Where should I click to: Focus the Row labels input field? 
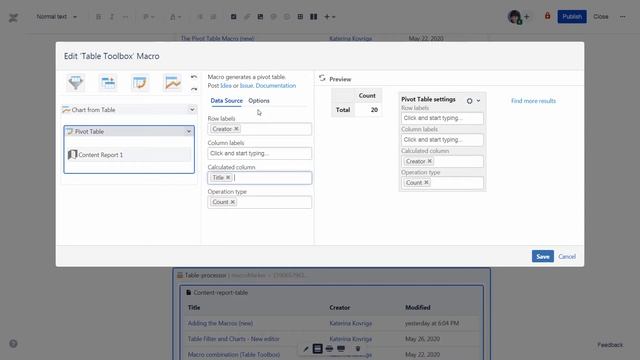coord(260,129)
